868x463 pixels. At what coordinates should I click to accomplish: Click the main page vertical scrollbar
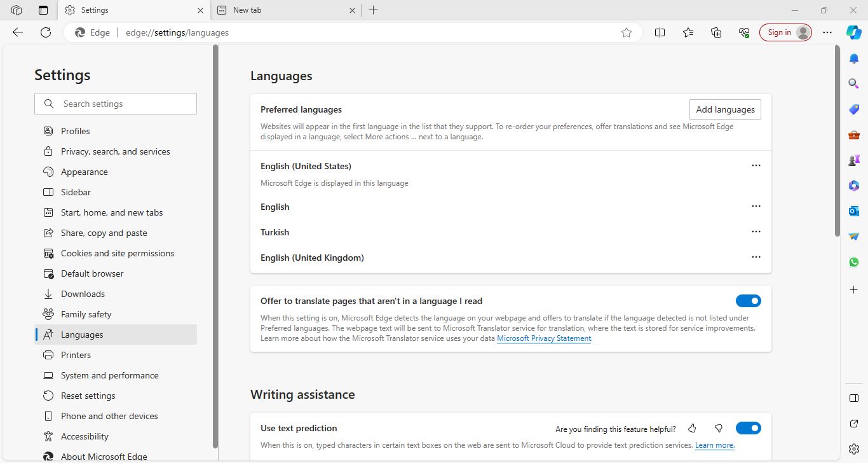tap(837, 141)
